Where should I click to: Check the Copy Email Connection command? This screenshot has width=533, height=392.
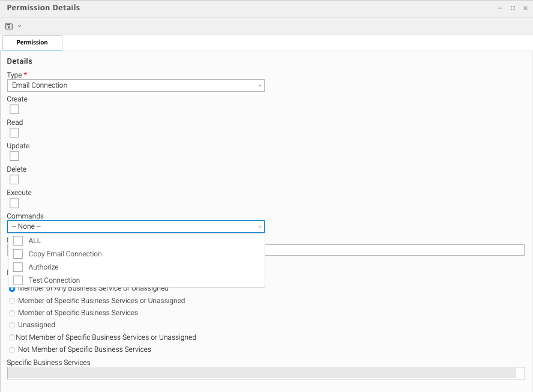18,254
